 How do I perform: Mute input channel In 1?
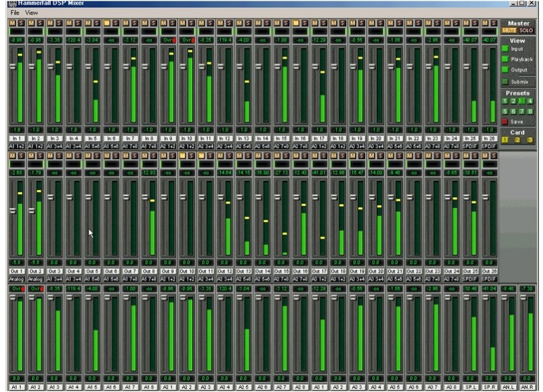[x=13, y=23]
